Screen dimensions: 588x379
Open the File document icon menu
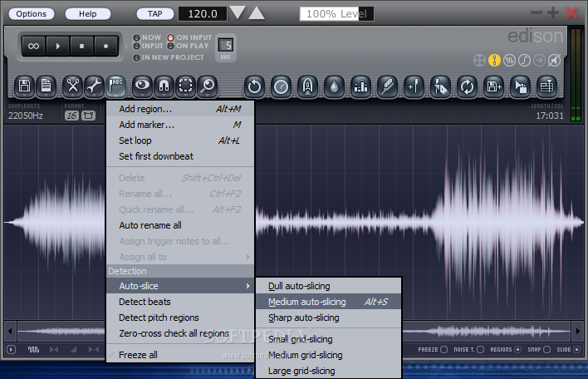point(47,86)
